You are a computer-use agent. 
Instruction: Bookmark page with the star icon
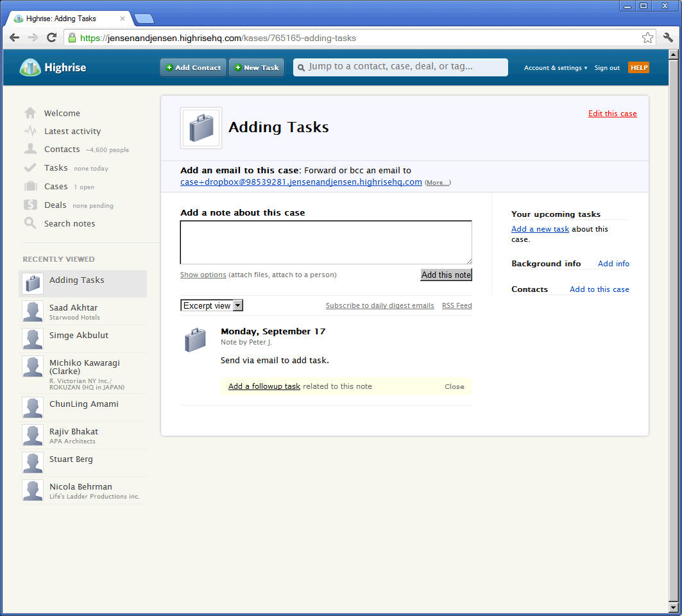pyautogui.click(x=647, y=38)
